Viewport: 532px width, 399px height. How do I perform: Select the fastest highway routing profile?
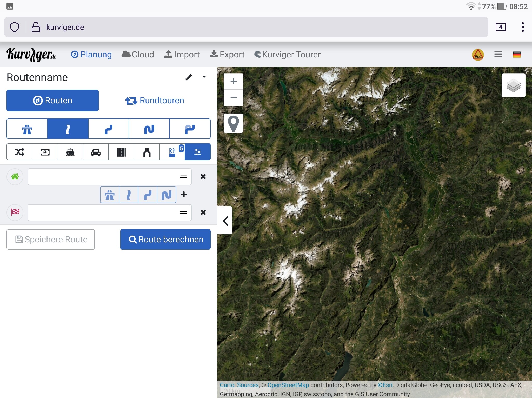[27, 129]
